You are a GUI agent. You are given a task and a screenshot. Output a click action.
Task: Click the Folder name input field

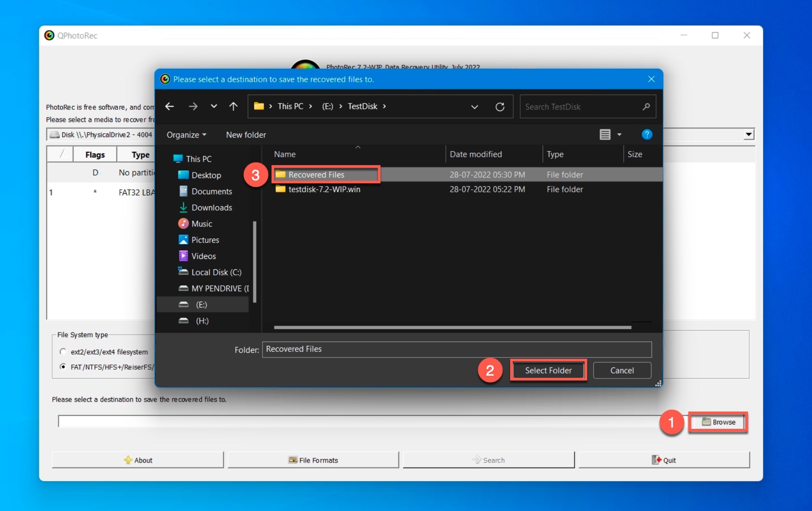click(457, 349)
